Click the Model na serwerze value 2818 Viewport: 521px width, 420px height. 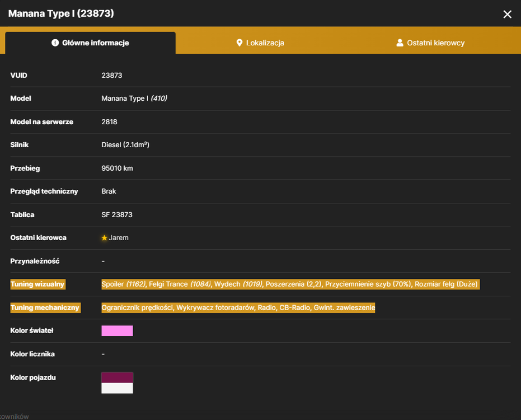(109, 122)
